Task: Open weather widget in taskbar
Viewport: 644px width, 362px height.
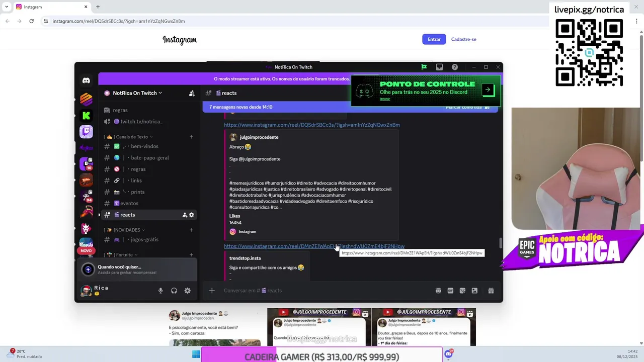Action: tap(24, 354)
